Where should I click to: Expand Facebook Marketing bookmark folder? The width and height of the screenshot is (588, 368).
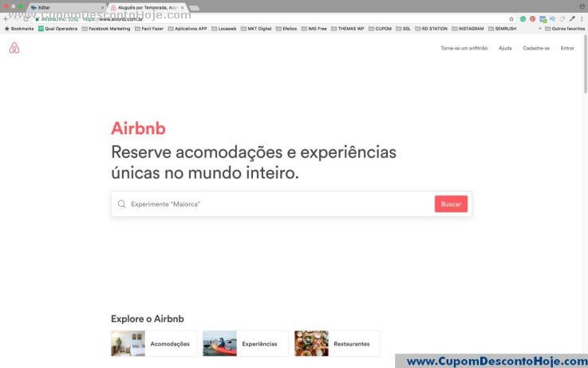106,29
